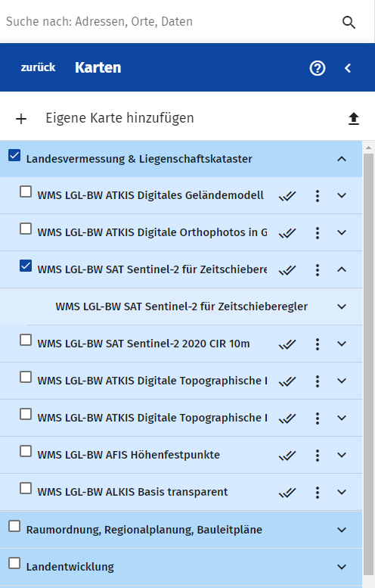
Task: Focus the Adressen, Orte, Daten search field
Action: 169,22
